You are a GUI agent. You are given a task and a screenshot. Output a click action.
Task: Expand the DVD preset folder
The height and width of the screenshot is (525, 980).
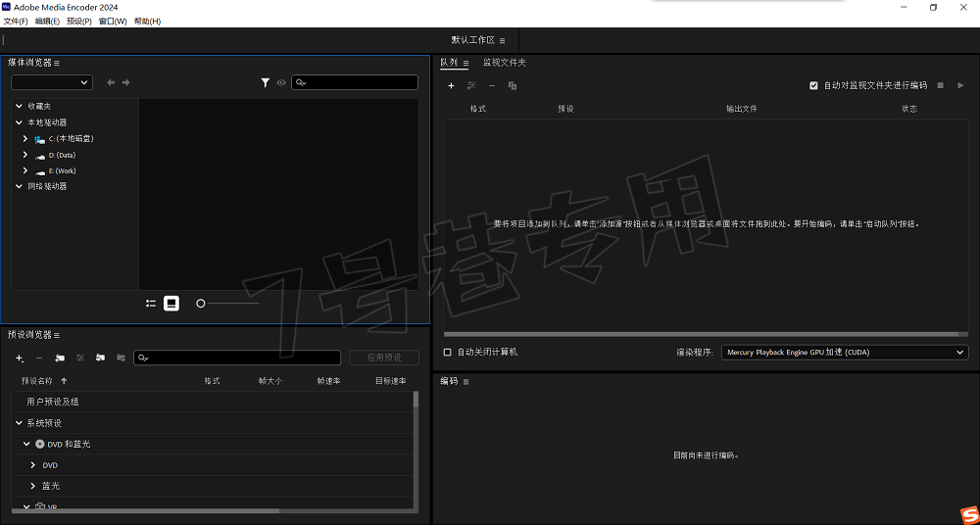click(x=33, y=465)
